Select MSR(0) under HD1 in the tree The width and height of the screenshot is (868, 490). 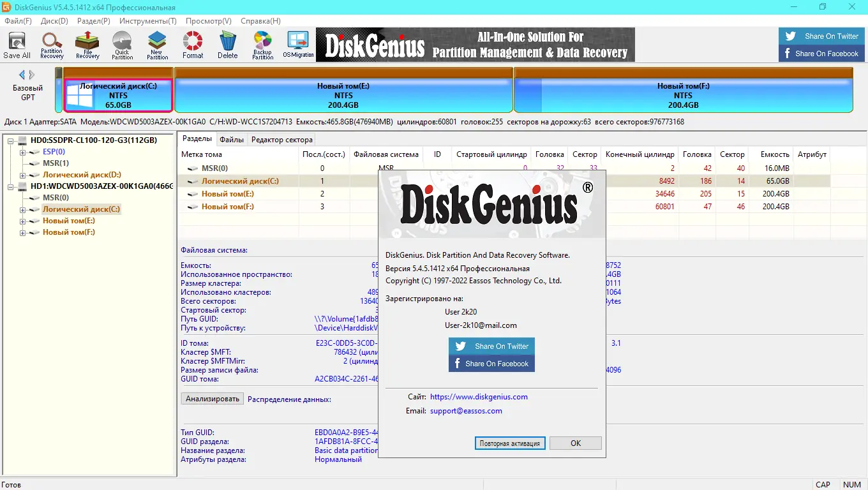56,198
